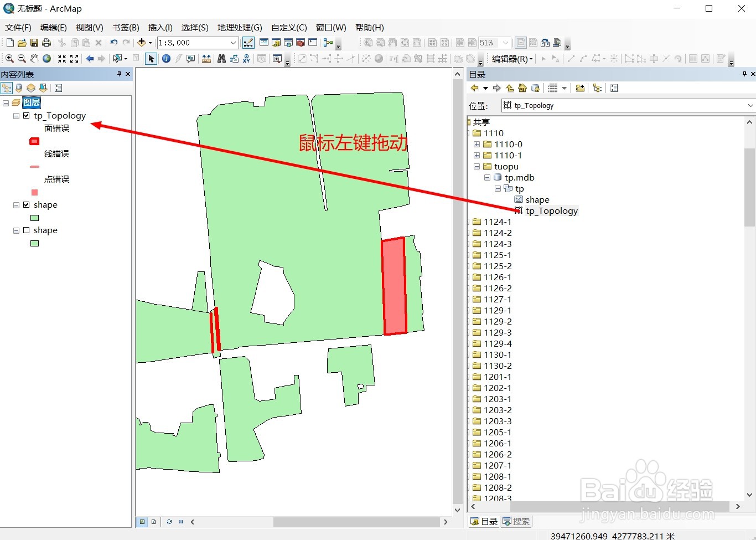Select the shape feature class in Catalog tree
Screen dimensions: 756x540
pos(537,199)
